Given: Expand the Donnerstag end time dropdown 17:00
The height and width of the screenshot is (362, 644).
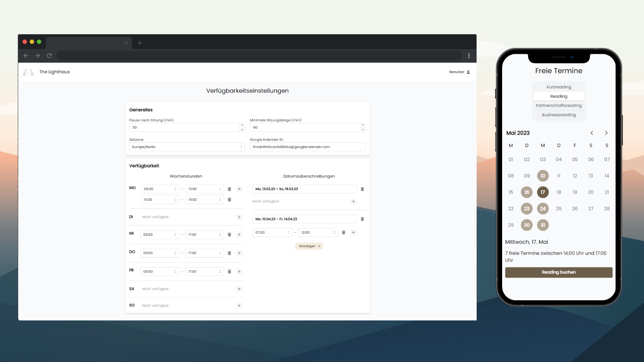Looking at the screenshot, I should pos(220,253).
